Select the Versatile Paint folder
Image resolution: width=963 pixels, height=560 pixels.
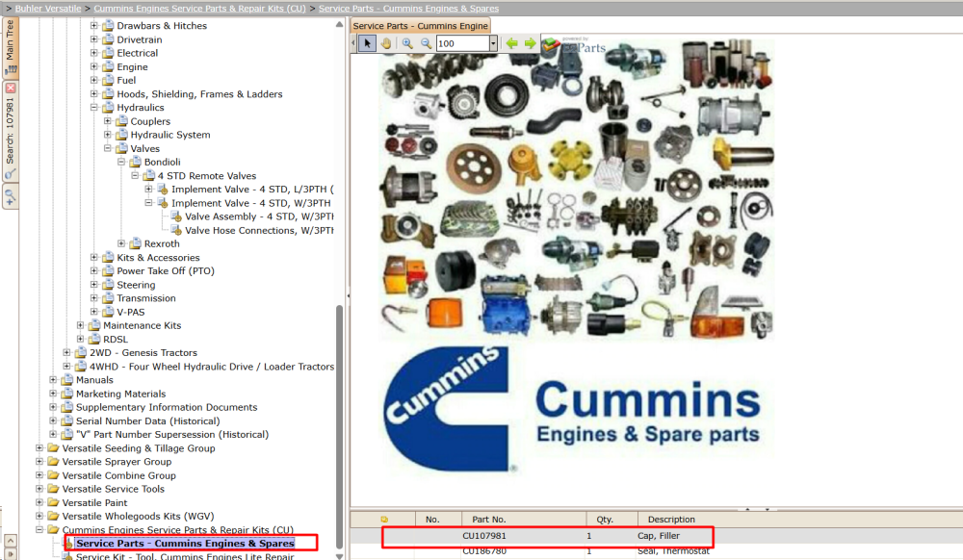click(94, 502)
